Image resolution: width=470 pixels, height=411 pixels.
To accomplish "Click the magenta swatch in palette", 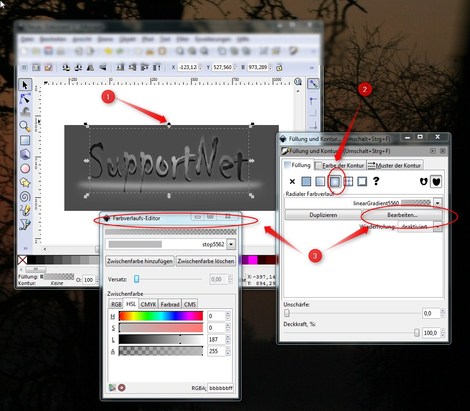I will pyautogui.click(x=253, y=260).
